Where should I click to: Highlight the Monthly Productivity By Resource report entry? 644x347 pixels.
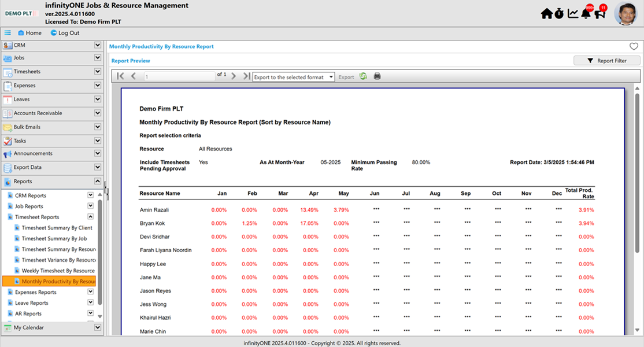tap(49, 281)
